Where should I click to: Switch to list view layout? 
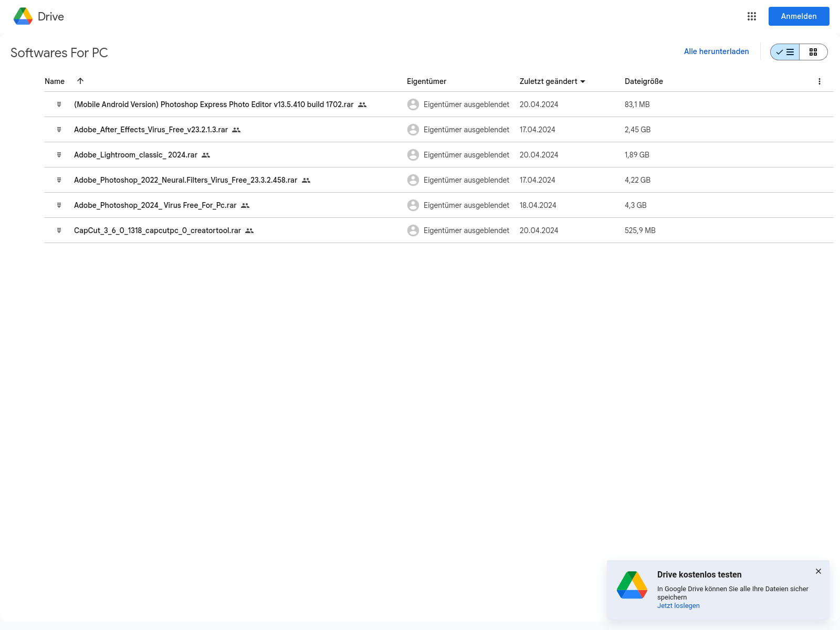(x=785, y=52)
